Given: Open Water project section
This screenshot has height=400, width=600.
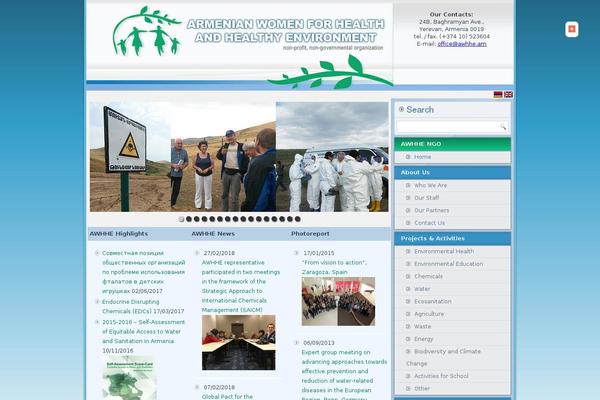Looking at the screenshot, I should pyautogui.click(x=422, y=289).
